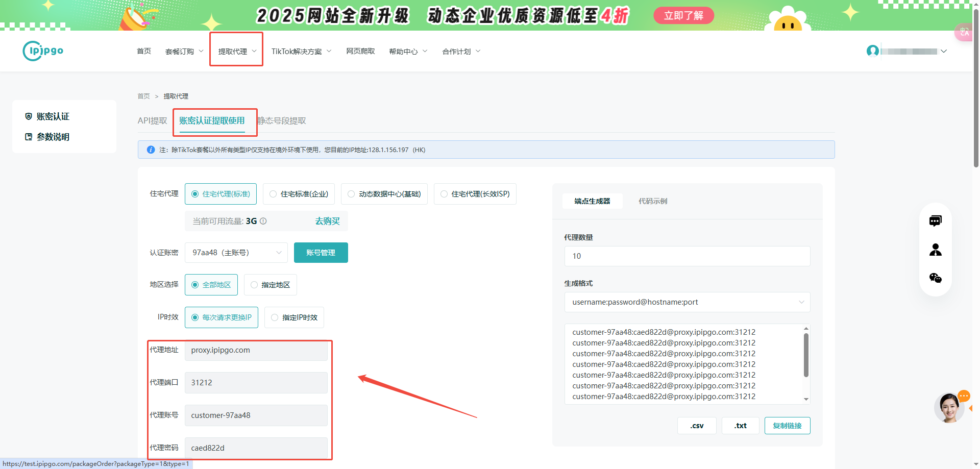
Task: Open the chat message widget icon
Action: coord(936,221)
